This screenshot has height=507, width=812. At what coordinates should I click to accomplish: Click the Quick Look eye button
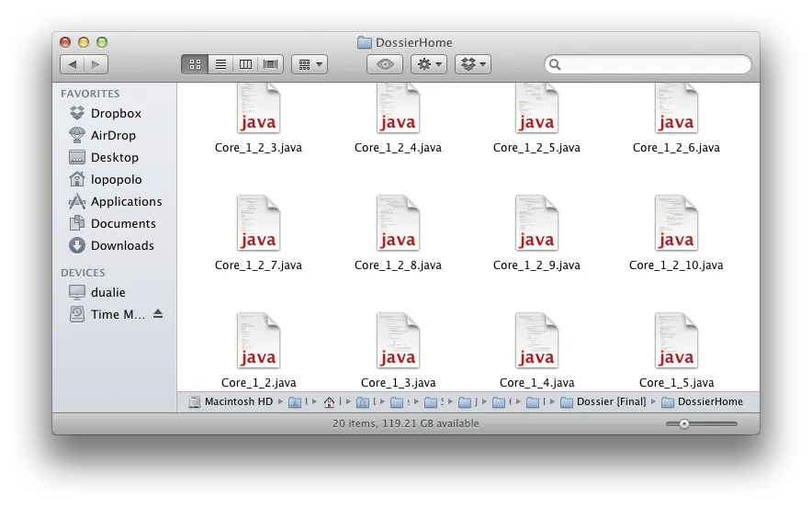[x=385, y=64]
